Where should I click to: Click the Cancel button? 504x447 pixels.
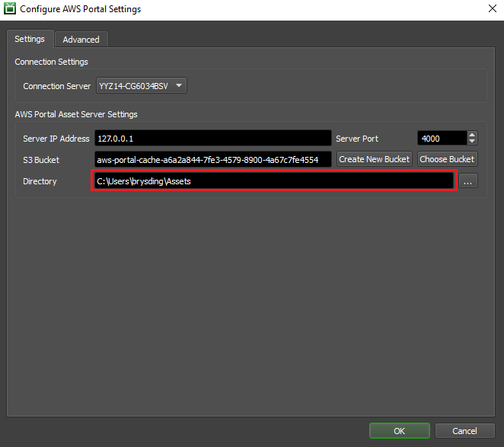[464, 430]
